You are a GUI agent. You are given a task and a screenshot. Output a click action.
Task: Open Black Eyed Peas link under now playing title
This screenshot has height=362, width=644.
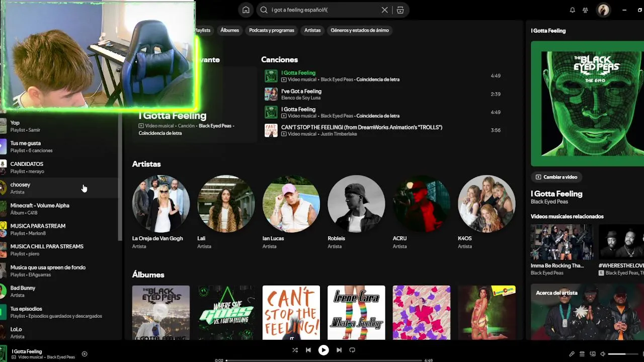[x=549, y=202]
